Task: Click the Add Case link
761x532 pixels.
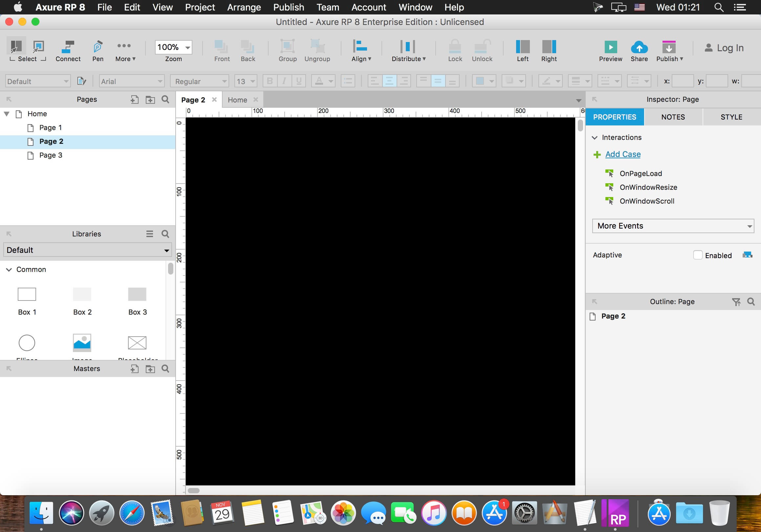Action: (x=622, y=154)
